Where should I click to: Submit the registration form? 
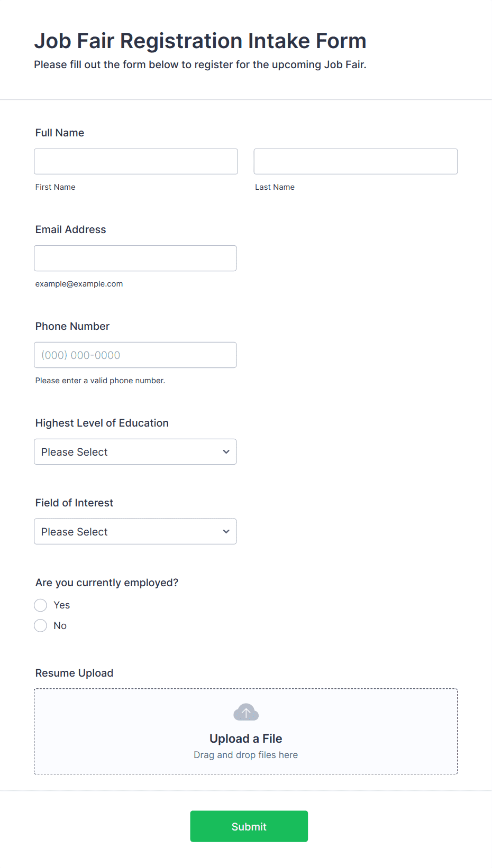pos(249,826)
